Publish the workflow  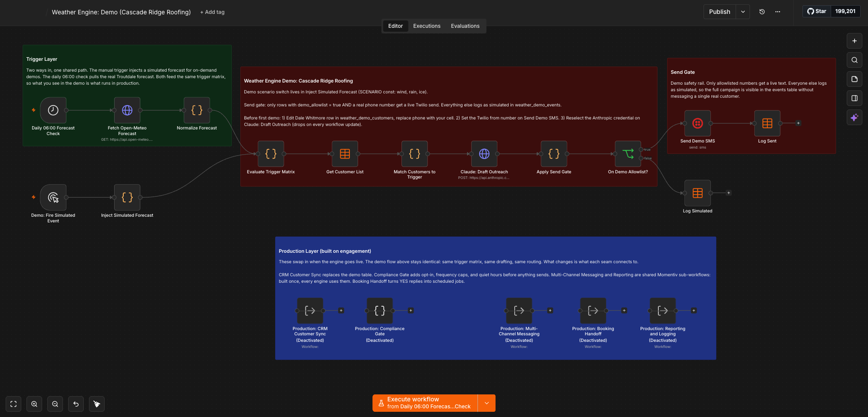pos(720,12)
